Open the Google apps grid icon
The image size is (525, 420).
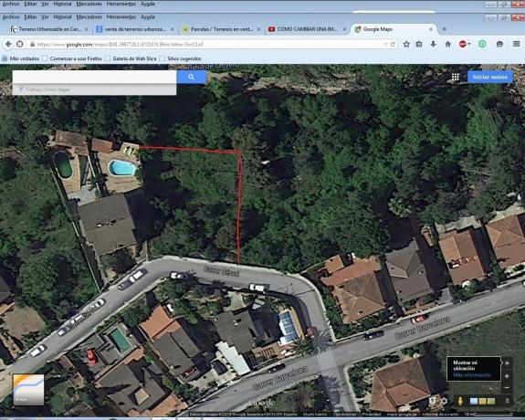(x=456, y=77)
